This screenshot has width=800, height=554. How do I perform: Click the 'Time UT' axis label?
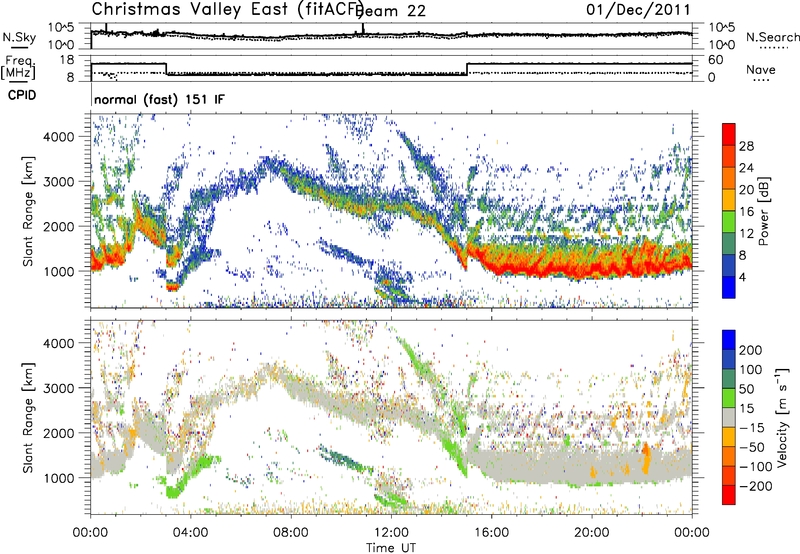coord(391,547)
